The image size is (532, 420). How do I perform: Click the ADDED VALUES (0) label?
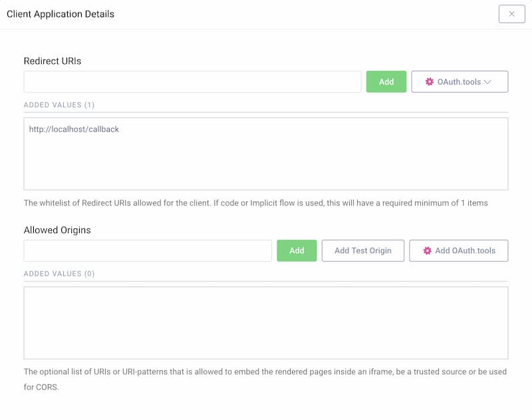tap(59, 274)
